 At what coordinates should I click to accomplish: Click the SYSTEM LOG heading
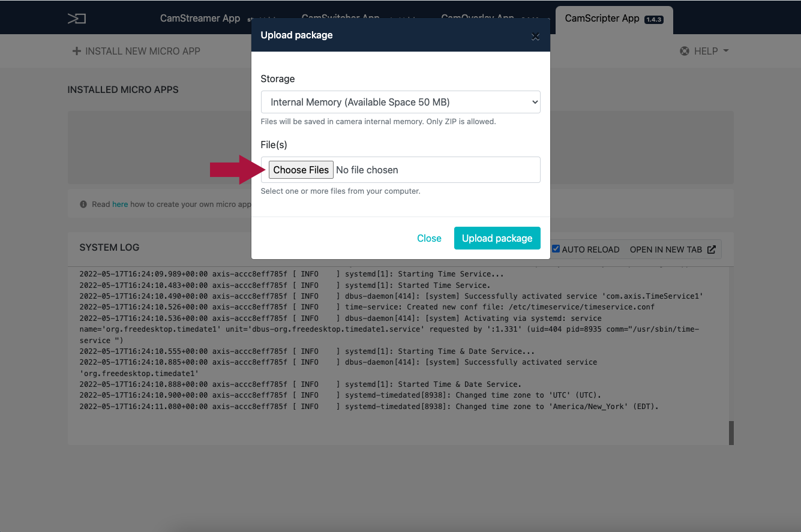109,247
